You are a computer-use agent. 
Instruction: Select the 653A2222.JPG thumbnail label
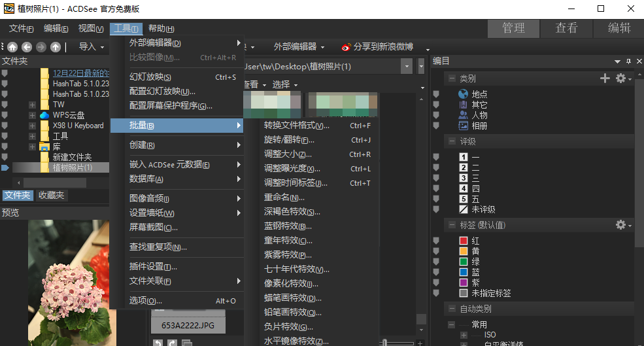(x=188, y=326)
